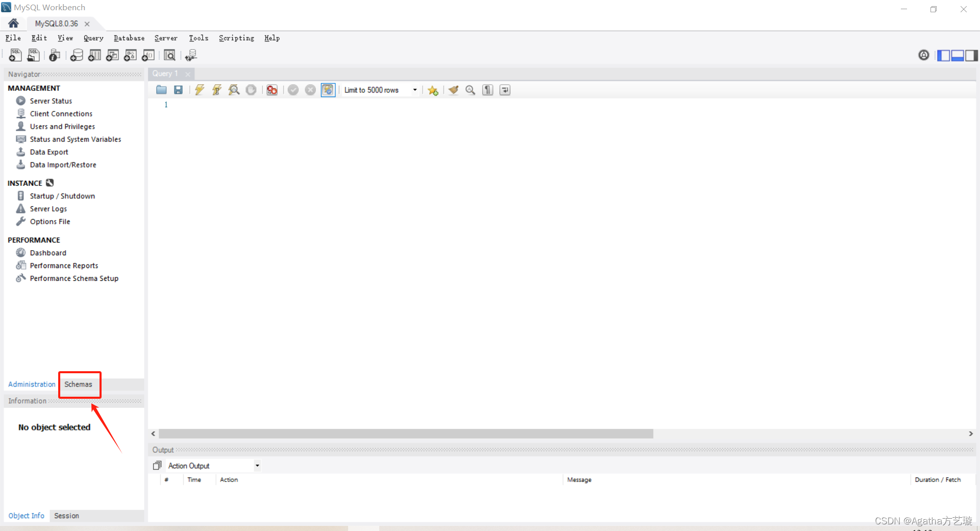980x531 pixels.
Task: Open Users and Privileges
Action: pos(62,127)
